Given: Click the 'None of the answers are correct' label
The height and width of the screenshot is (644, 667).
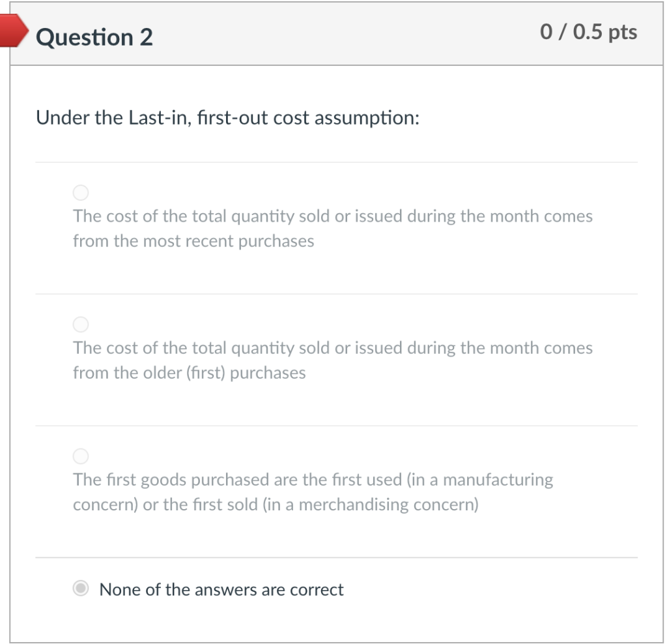Looking at the screenshot, I should 221,589.
